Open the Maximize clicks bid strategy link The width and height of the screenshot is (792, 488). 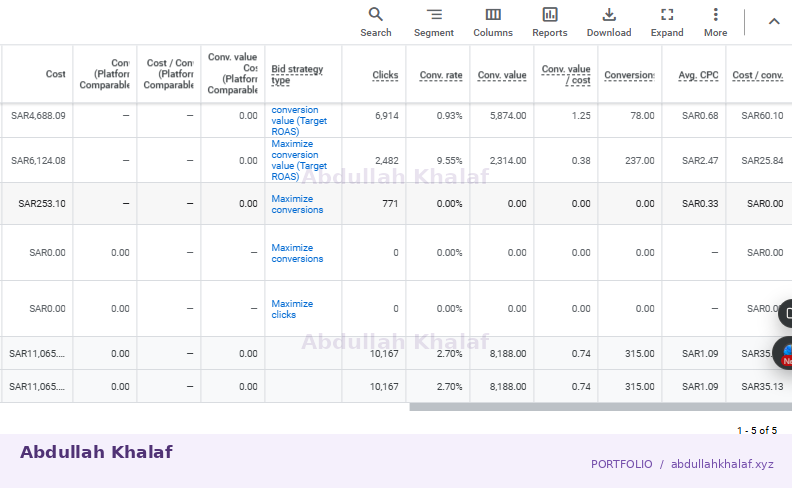click(x=292, y=309)
